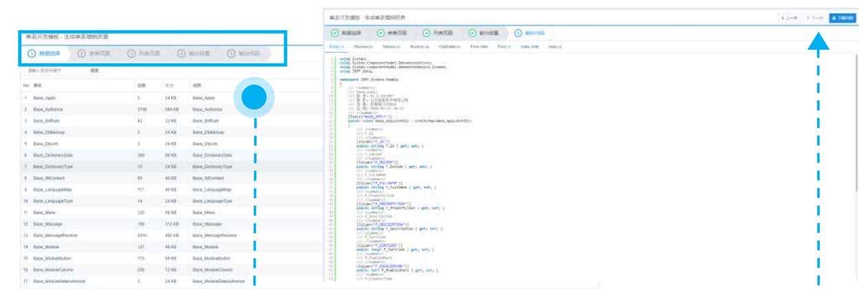Open the Form.html code tab
The image size is (868, 289).
(479, 47)
